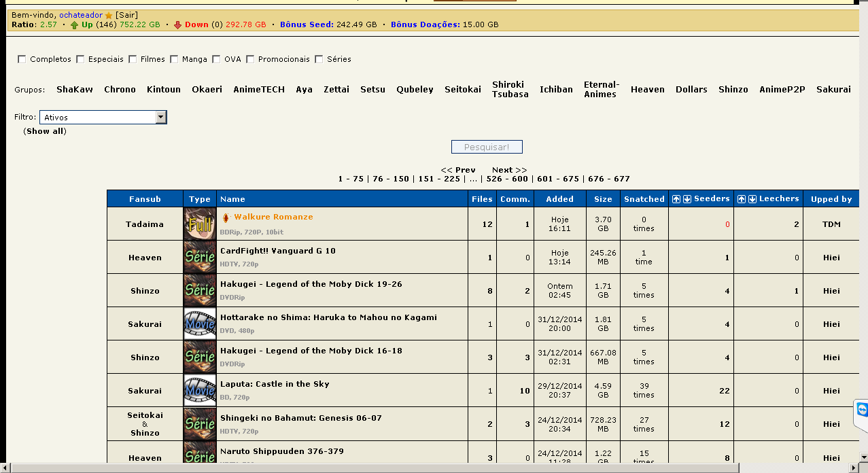Enable the Manga checkbox

174,59
